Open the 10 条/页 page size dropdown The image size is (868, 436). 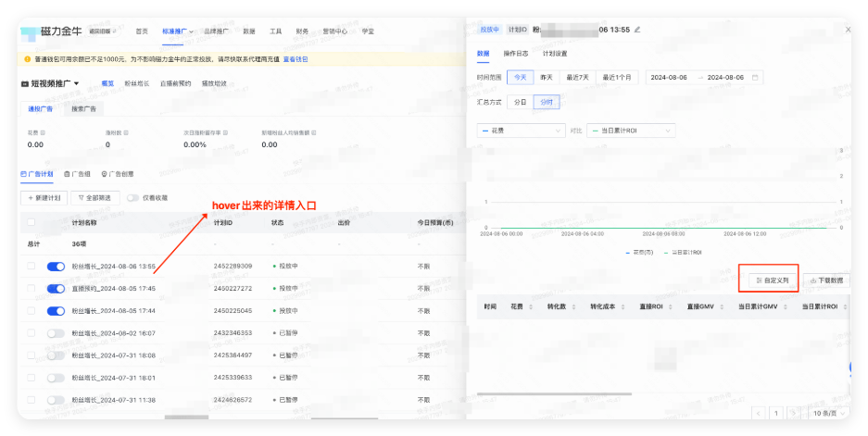pos(829,413)
